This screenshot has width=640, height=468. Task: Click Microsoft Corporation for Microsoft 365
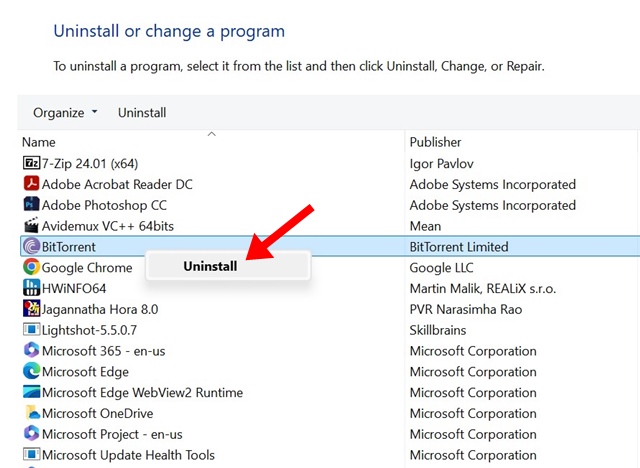pyautogui.click(x=473, y=351)
